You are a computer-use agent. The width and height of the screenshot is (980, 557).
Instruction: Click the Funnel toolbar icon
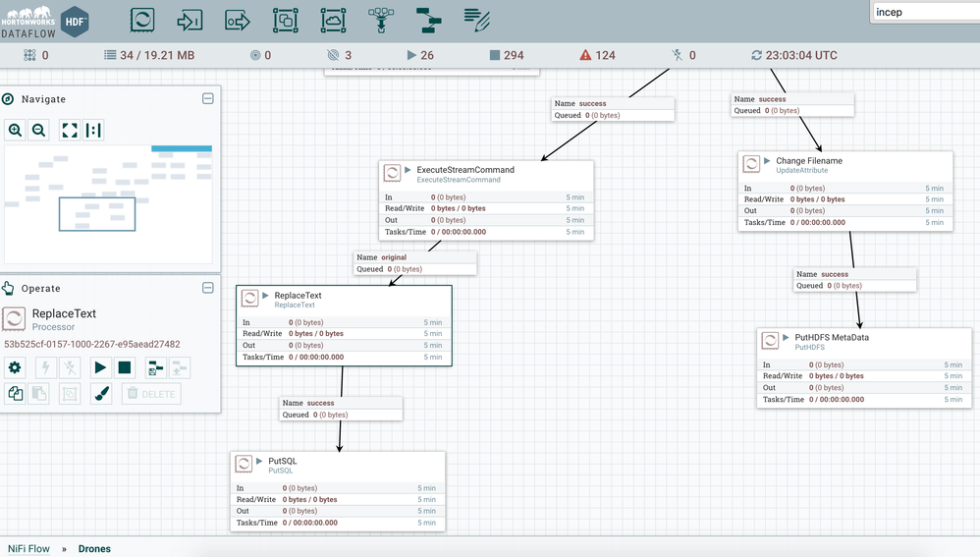[380, 19]
